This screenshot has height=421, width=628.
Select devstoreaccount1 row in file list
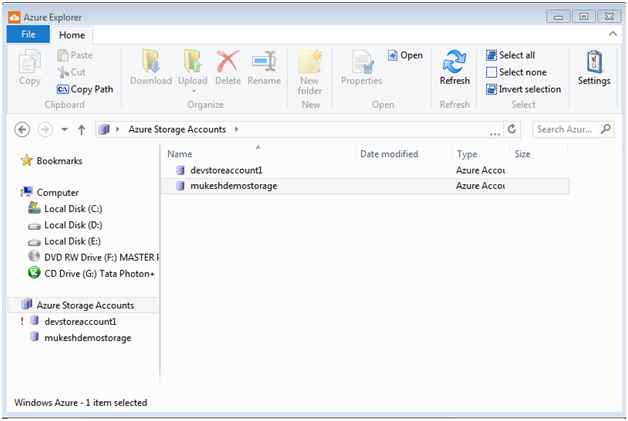click(365, 170)
